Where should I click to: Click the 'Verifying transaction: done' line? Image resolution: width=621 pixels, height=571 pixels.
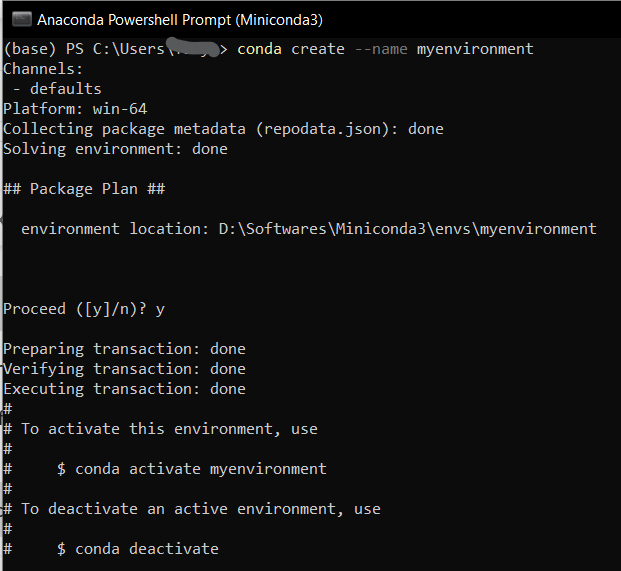tap(124, 369)
